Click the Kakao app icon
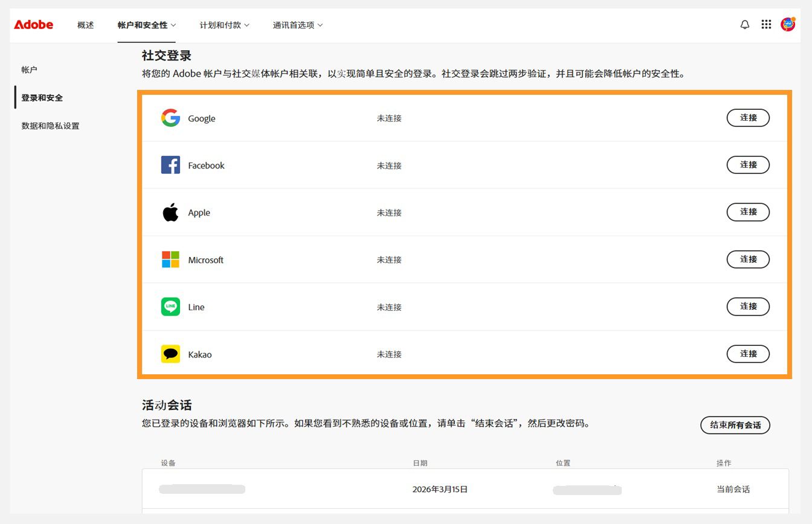This screenshot has width=812, height=524. pos(170,354)
